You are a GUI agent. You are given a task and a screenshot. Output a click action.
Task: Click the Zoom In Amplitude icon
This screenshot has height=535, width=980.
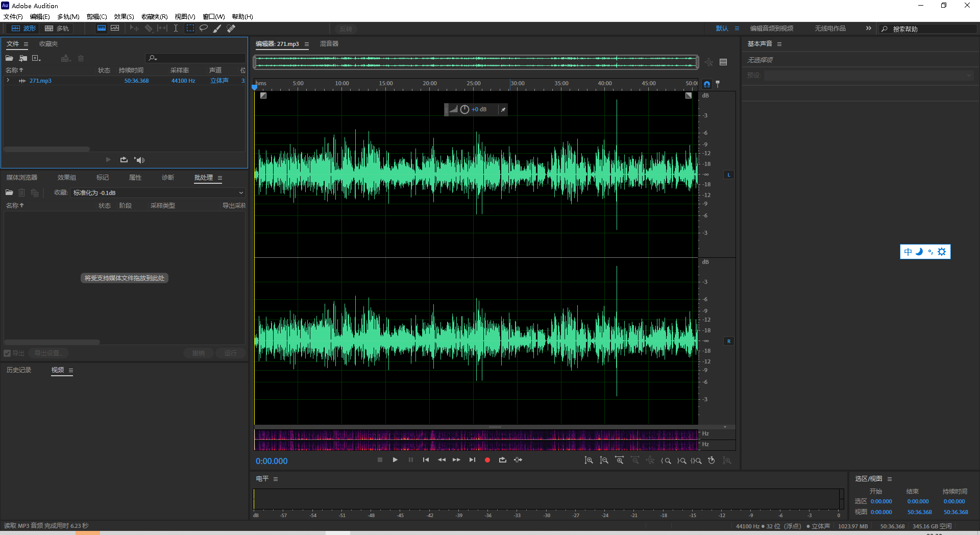pyautogui.click(x=589, y=460)
